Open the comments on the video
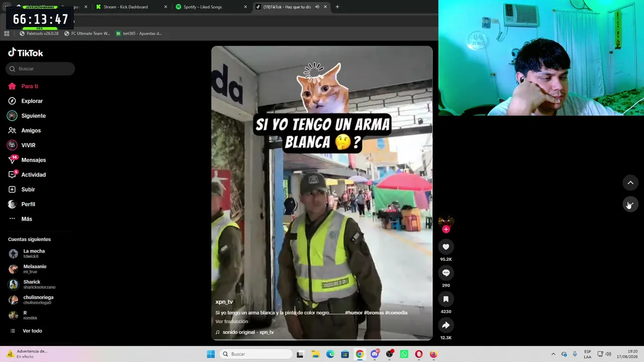 click(x=446, y=273)
